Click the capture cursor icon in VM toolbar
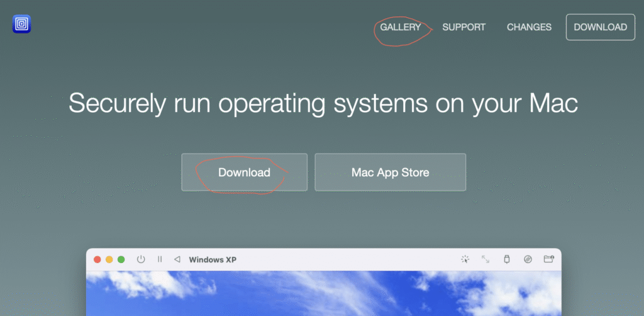The image size is (644, 316). click(465, 259)
